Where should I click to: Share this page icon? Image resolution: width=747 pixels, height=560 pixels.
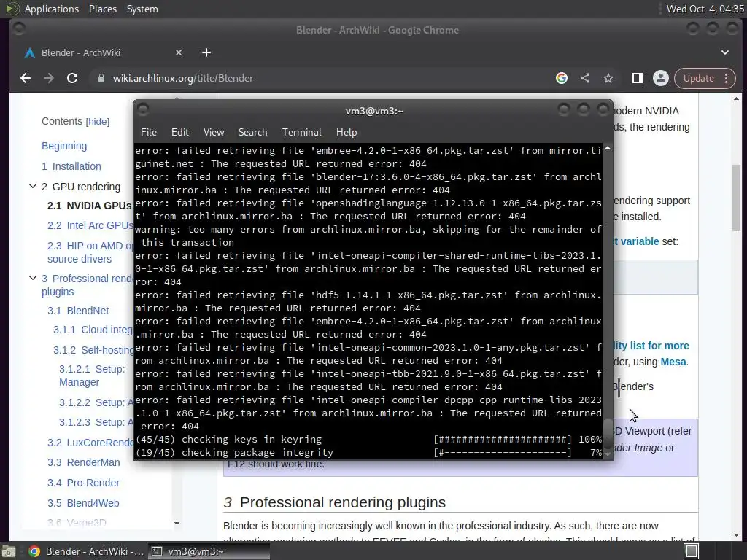click(x=585, y=78)
